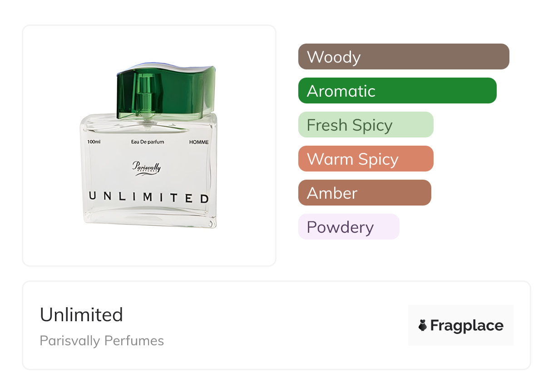Click the Eau De parfum label

coord(148,142)
